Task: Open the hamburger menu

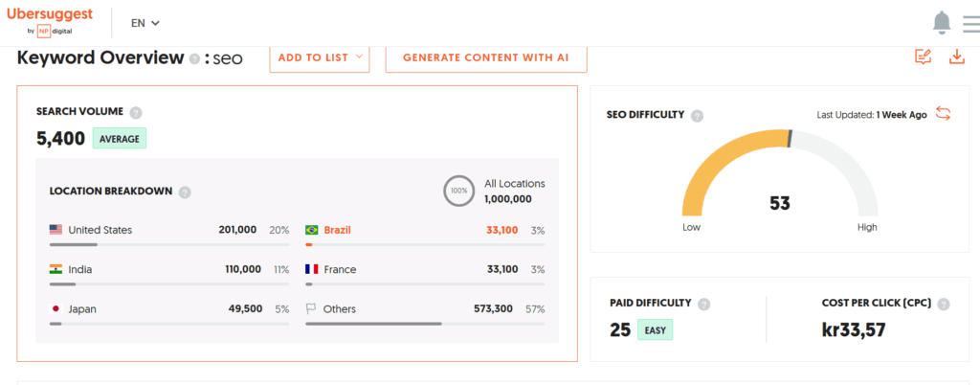Action: point(970,22)
